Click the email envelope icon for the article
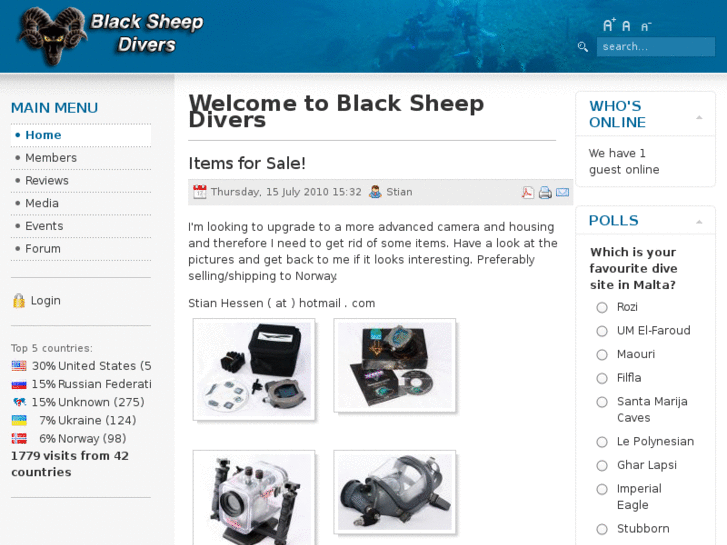The image size is (727, 545). click(562, 192)
